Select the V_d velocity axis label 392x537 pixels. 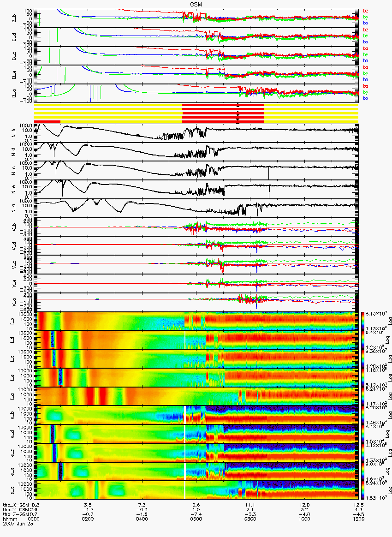[x=14, y=245]
